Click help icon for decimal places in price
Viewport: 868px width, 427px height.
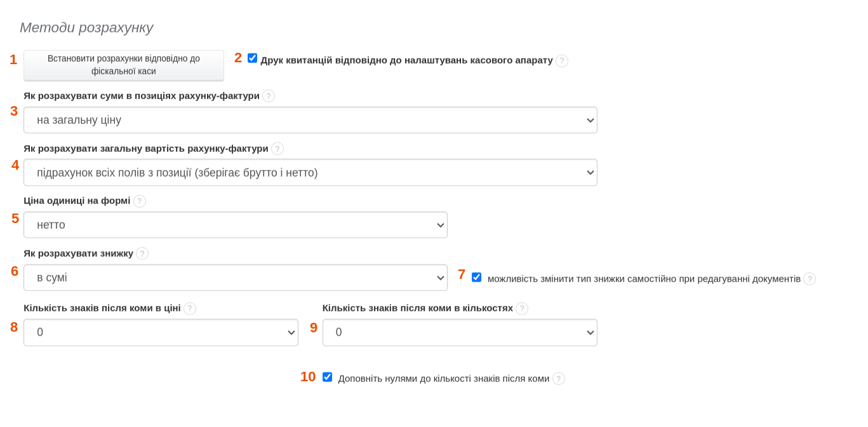(x=190, y=309)
